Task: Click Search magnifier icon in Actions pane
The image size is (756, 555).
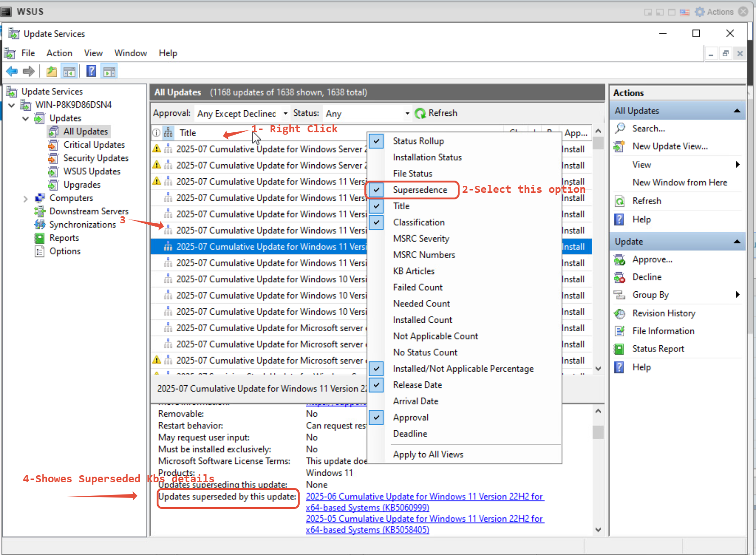Action: (620, 128)
